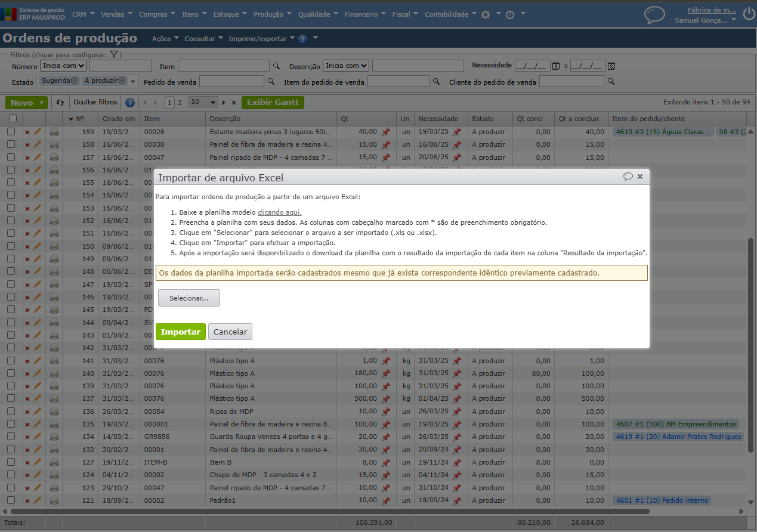Open the blue help icon beside Ocultar filtros
The width and height of the screenshot is (757, 532).
click(130, 103)
